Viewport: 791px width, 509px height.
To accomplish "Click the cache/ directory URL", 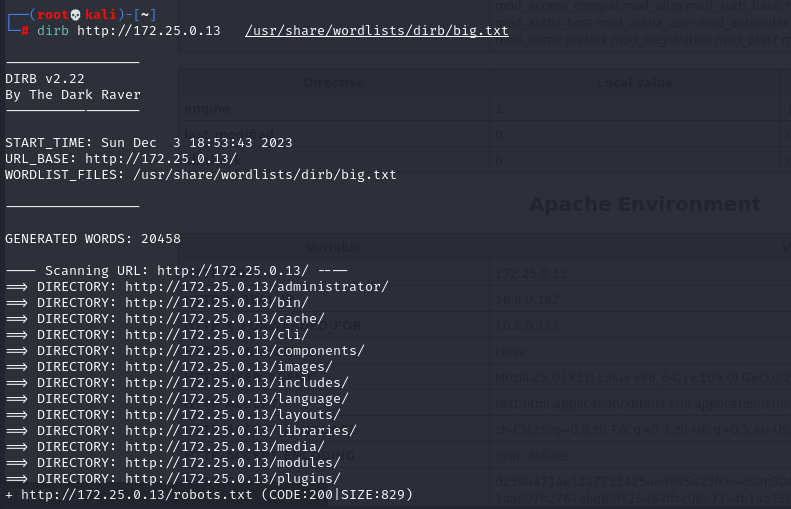I will coord(225,319).
